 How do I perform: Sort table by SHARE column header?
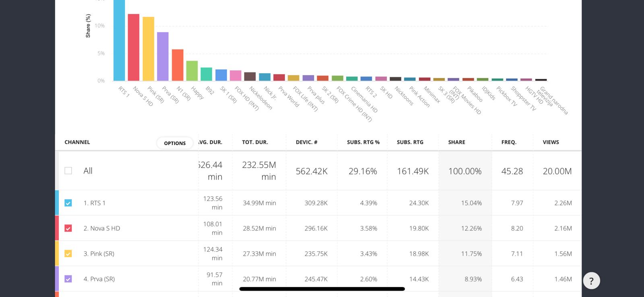click(x=456, y=142)
